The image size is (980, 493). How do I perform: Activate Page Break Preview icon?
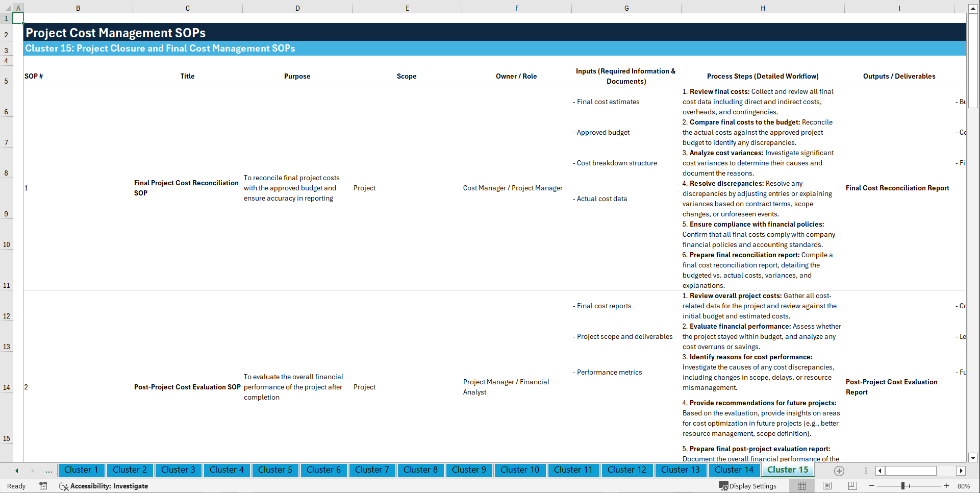tap(851, 486)
